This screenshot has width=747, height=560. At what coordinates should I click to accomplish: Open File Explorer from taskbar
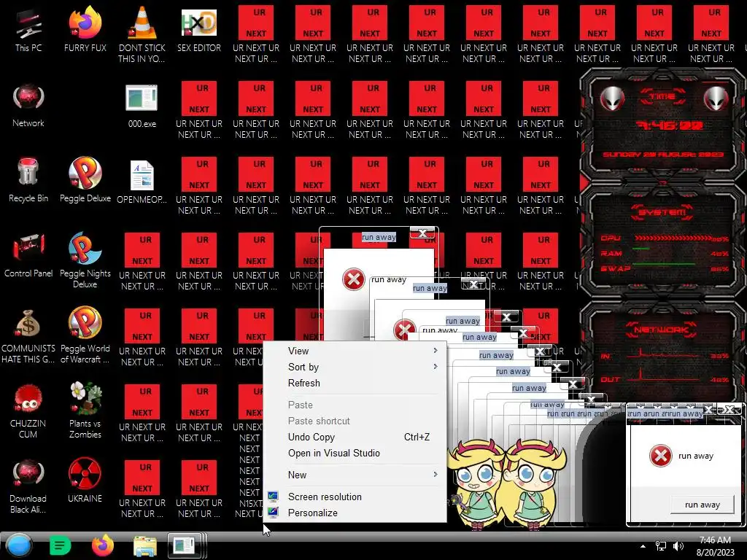(145, 546)
